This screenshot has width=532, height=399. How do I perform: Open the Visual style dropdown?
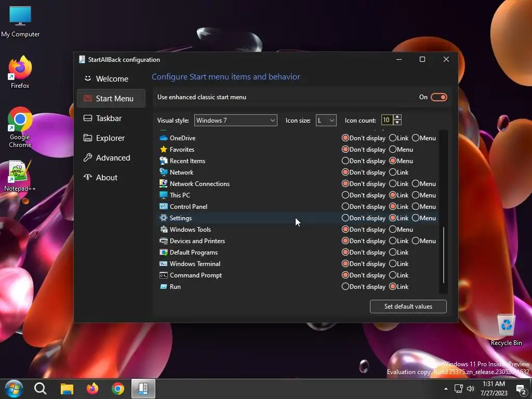pyautogui.click(x=235, y=121)
